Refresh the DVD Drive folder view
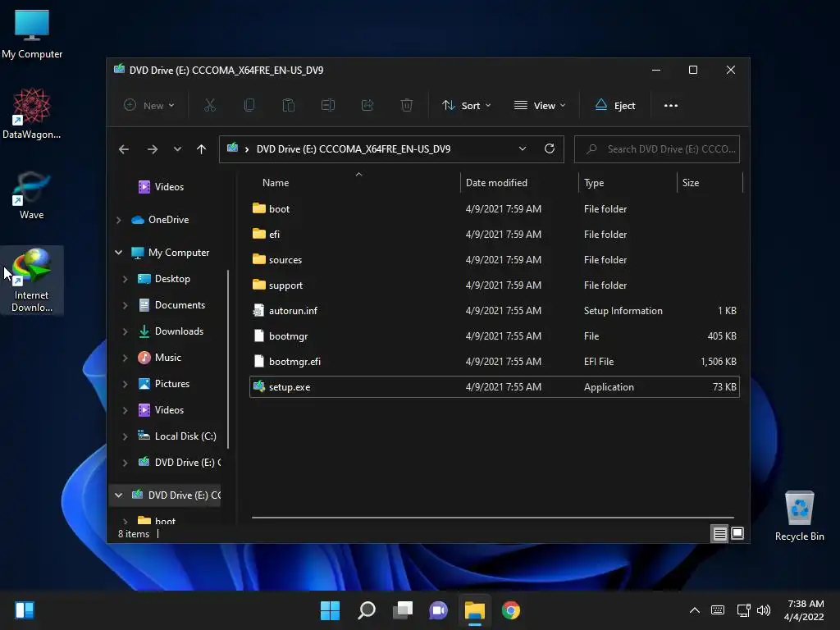Image resolution: width=840 pixels, height=630 pixels. 549,149
